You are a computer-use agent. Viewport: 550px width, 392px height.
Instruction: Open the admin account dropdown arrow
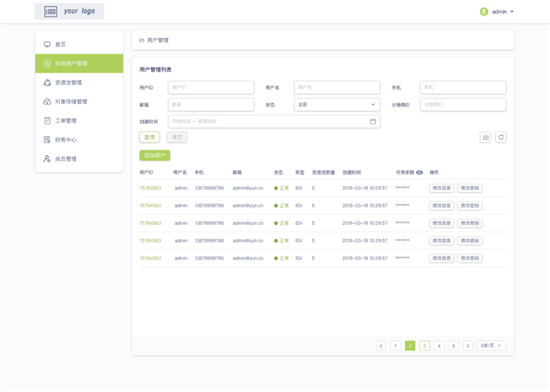tap(512, 12)
